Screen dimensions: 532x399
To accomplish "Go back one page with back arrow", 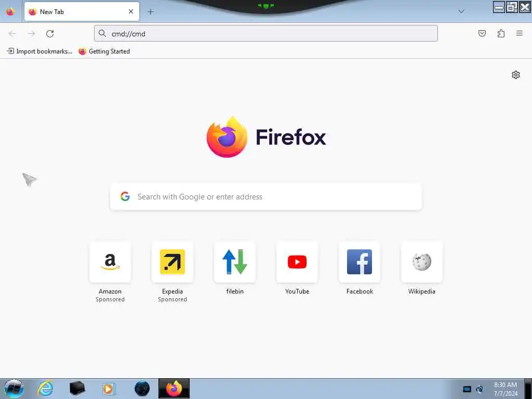I will tap(12, 33).
